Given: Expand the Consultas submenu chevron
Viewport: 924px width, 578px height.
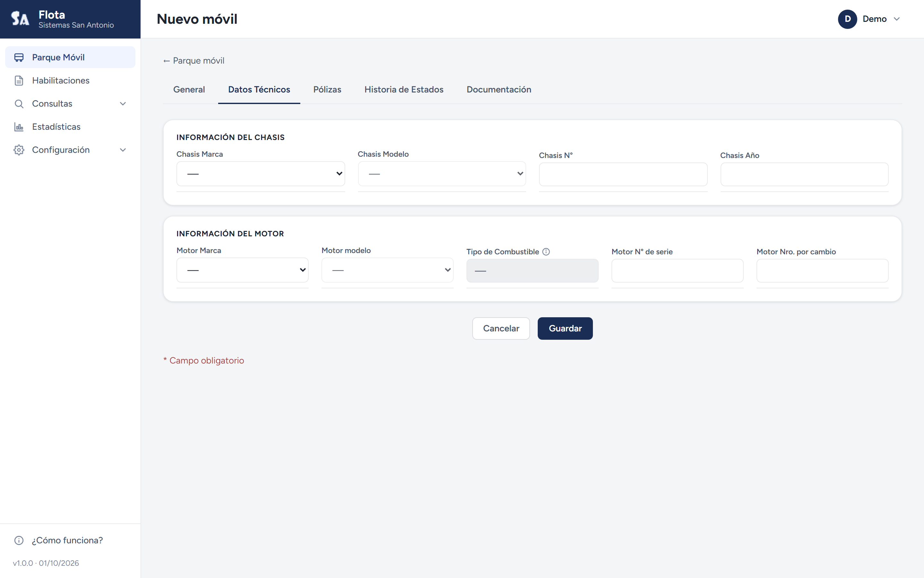Looking at the screenshot, I should click(x=123, y=104).
